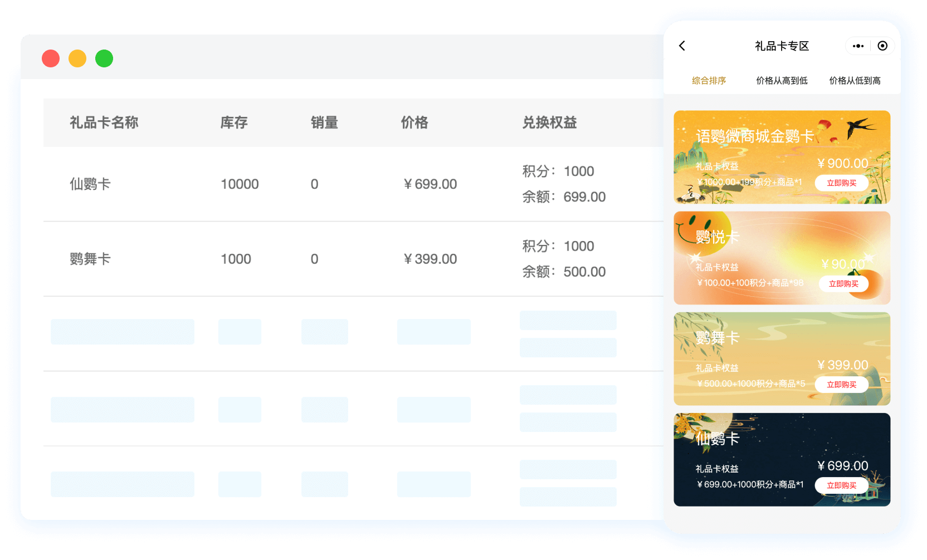Image resolution: width=927 pixels, height=560 pixels.
Task: Tap the back arrow in gift card header
Action: click(x=682, y=46)
